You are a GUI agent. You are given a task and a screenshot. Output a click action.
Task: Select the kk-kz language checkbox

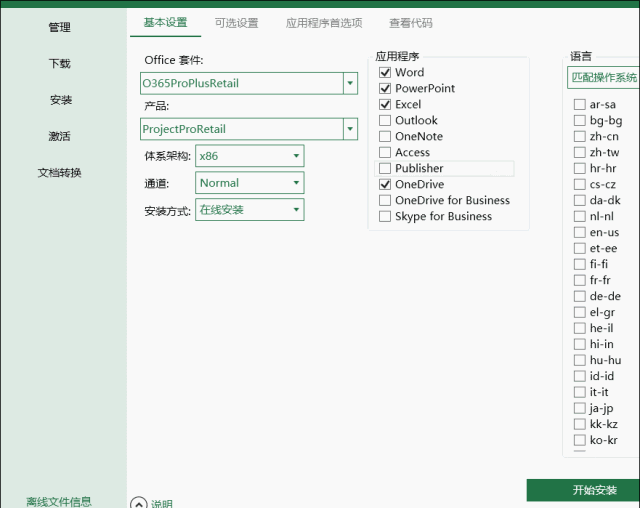(580, 424)
